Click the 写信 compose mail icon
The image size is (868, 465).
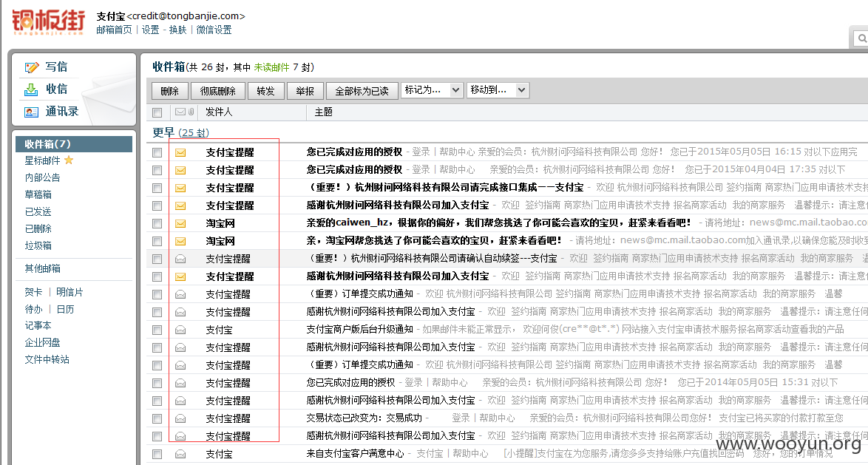(32, 67)
